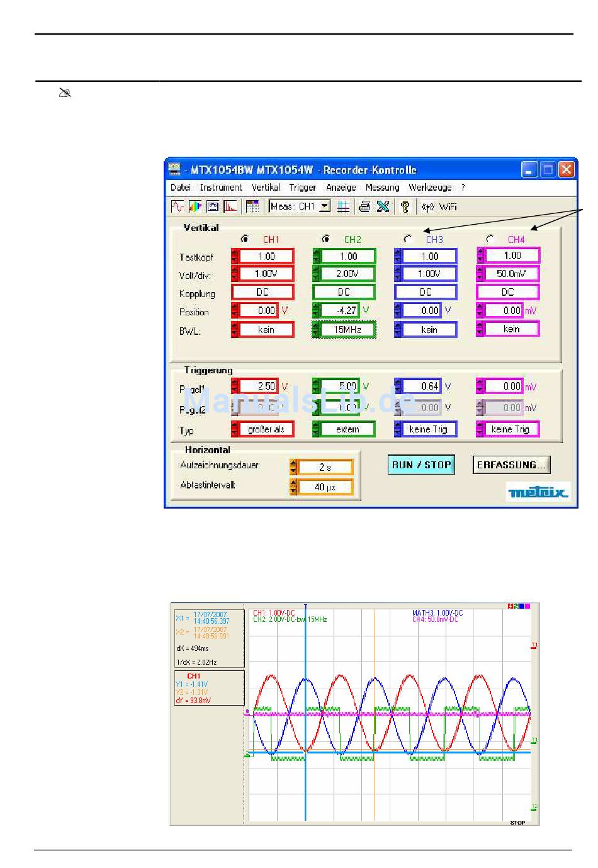The height and width of the screenshot is (868, 598).
Task: Step the CH3 Pegel1 0.64 arrows
Action: coord(398,386)
